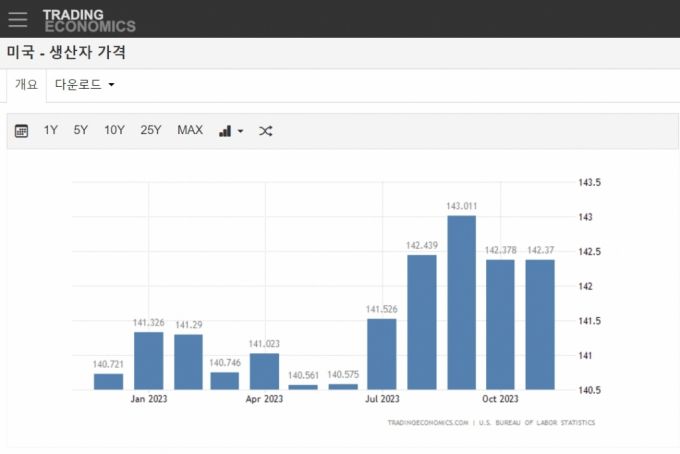
Task: Select the 10Y time range
Action: pos(114,130)
